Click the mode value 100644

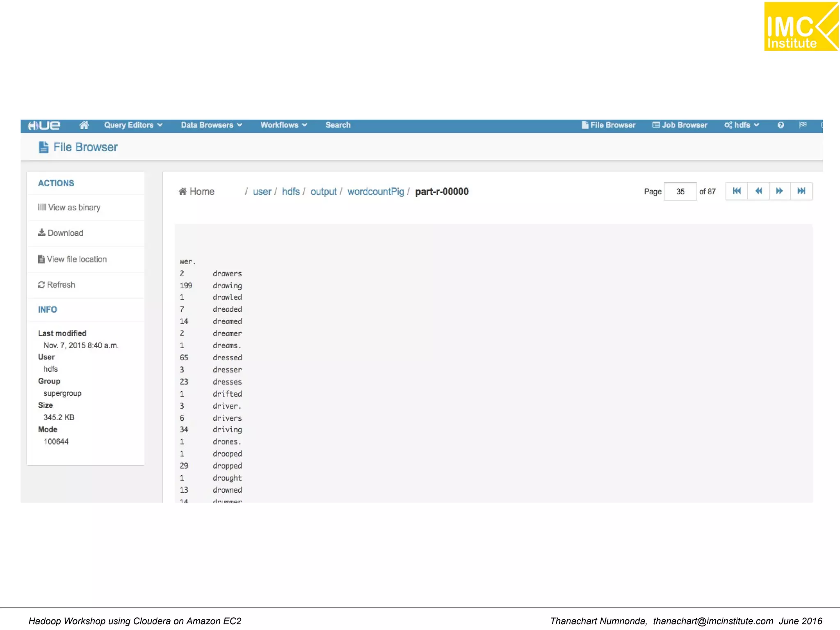pyautogui.click(x=56, y=442)
